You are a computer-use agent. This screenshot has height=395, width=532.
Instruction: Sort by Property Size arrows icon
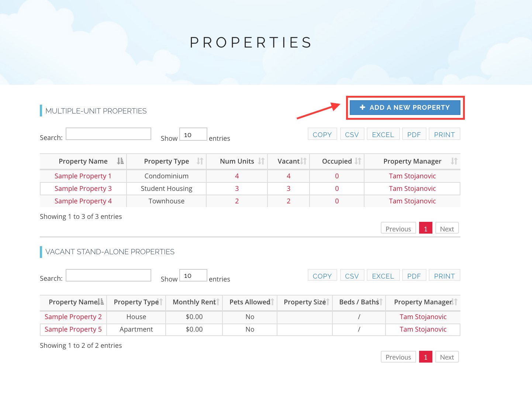pyautogui.click(x=327, y=302)
